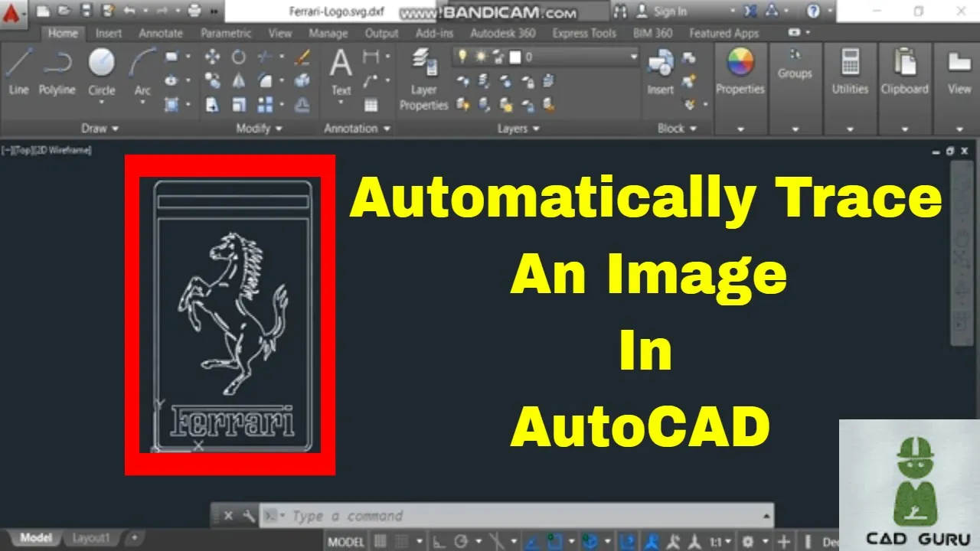Click the Scale tool icon
The image size is (980, 551).
(239, 105)
